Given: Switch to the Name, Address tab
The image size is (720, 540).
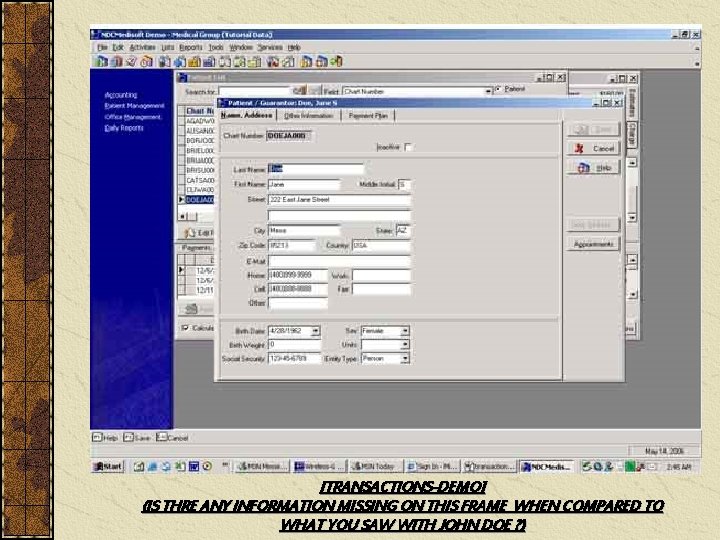Looking at the screenshot, I should coord(246,115).
